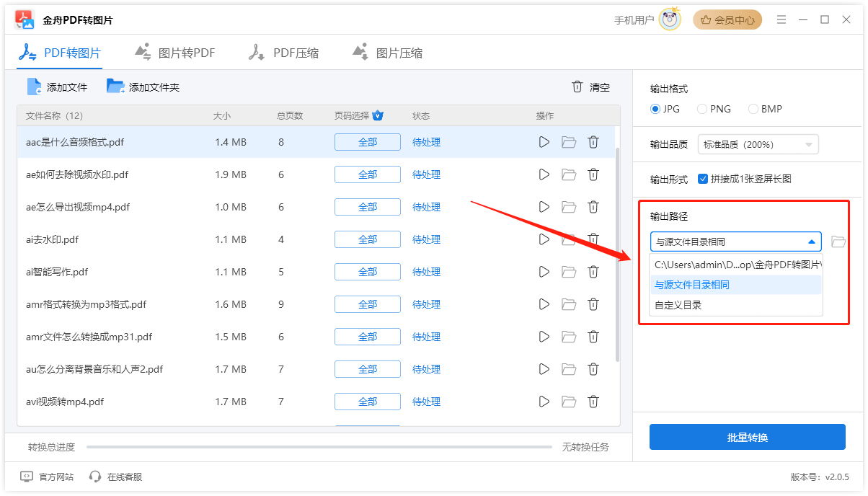Open the 输出品质 quality dropdown
Screen dimensions: 868x496
[x=758, y=144]
